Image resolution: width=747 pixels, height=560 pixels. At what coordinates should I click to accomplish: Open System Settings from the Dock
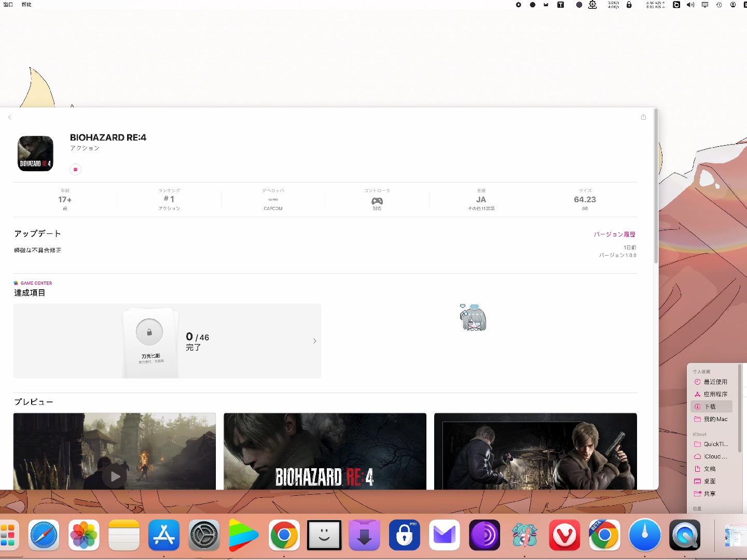[204, 535]
